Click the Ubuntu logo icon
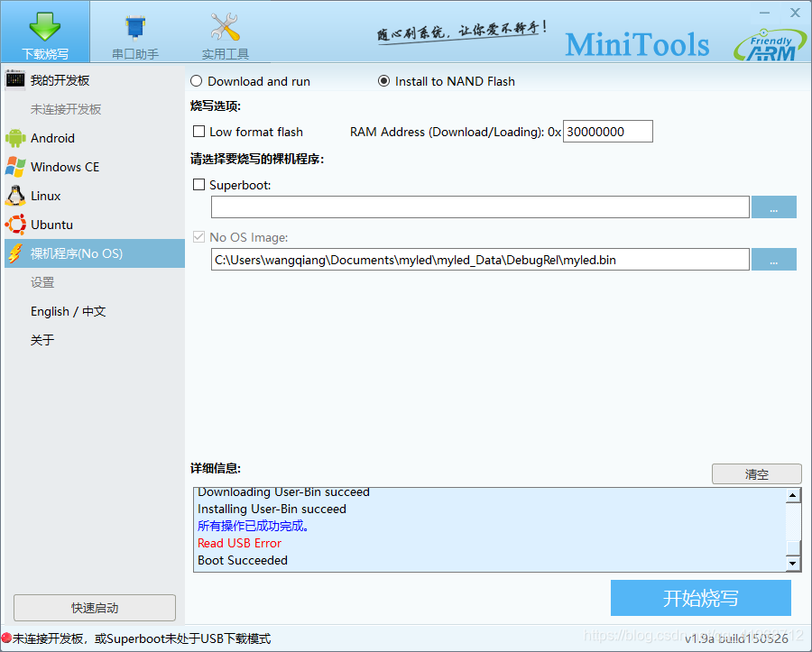The height and width of the screenshot is (652, 812). click(x=15, y=225)
